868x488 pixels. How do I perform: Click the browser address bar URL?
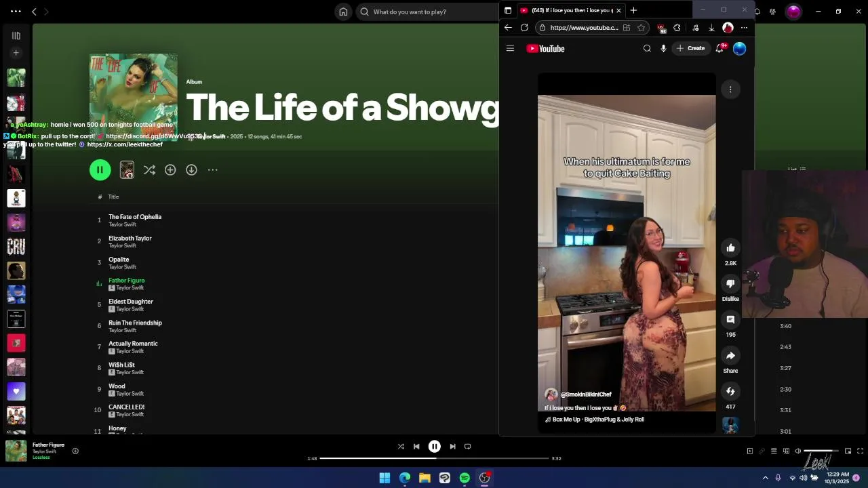coord(584,28)
